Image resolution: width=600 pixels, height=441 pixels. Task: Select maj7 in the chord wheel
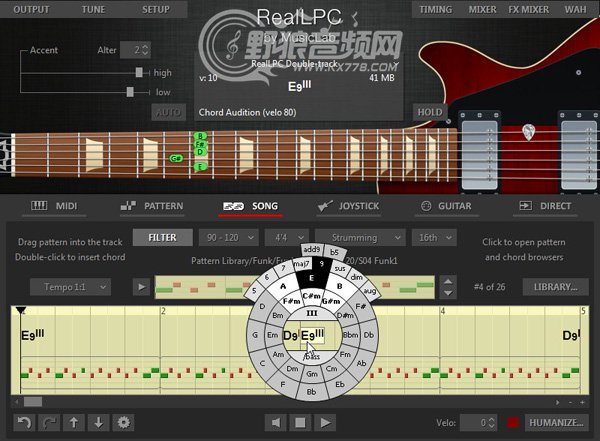point(302,263)
